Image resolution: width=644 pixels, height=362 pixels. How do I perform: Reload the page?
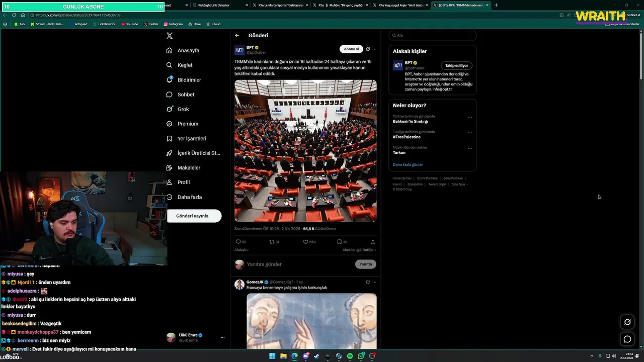point(14,15)
